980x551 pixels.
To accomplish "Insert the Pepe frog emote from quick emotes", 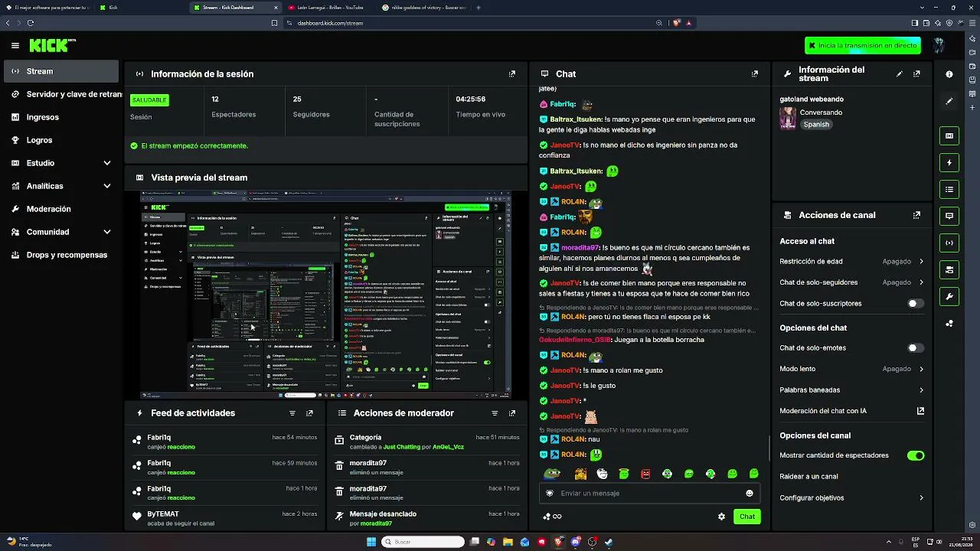I will coord(551,474).
